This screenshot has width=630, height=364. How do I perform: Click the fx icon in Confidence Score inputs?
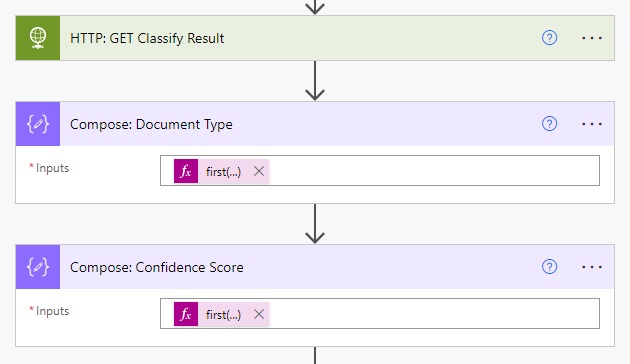186,314
